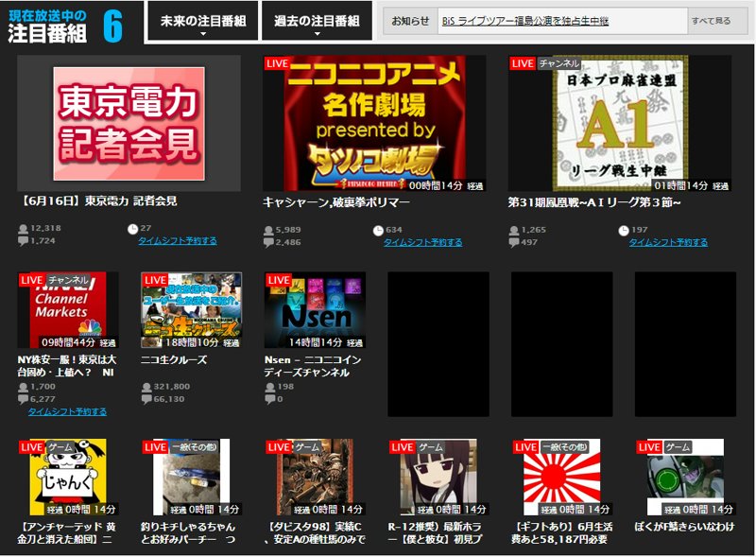The width and height of the screenshot is (756, 557).
Task: Click the viewer count icon beside 5,989
Action: (268, 230)
